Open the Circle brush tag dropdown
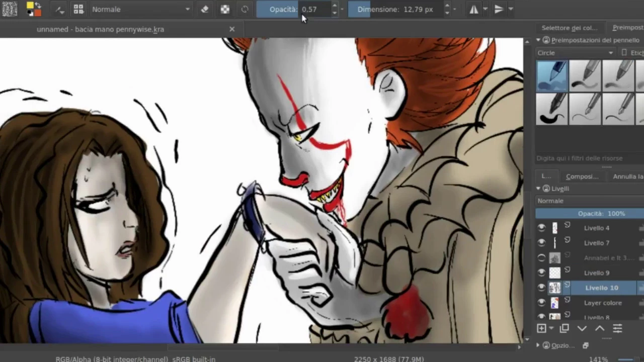 [x=576, y=53]
